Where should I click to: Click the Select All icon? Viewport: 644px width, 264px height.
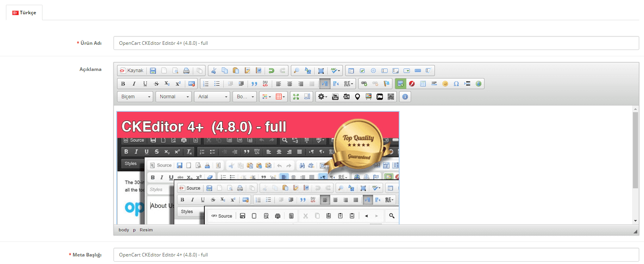[321, 71]
